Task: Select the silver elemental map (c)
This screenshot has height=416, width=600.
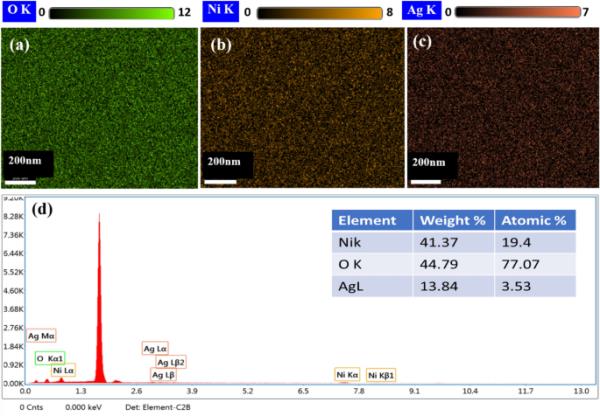Action: point(500,108)
